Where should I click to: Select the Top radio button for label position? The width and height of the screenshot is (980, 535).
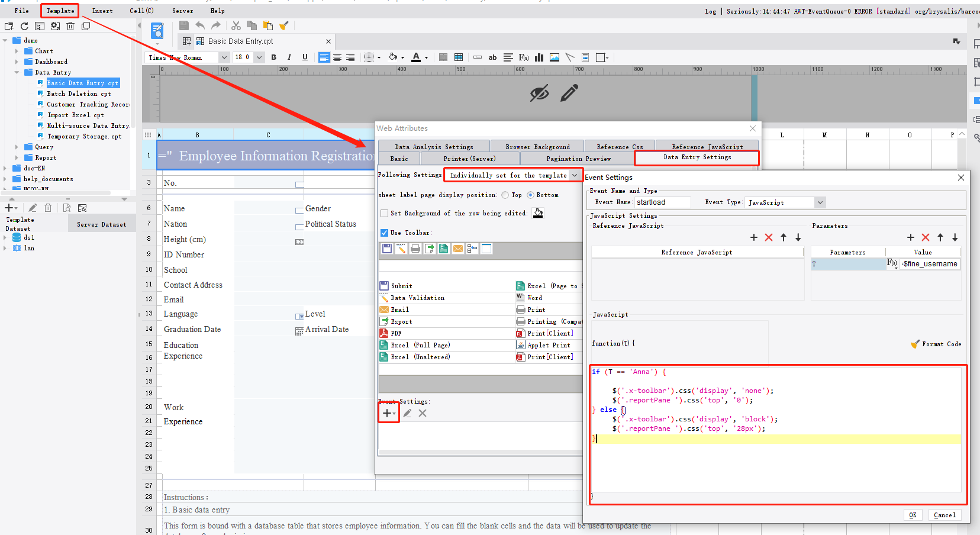click(505, 195)
